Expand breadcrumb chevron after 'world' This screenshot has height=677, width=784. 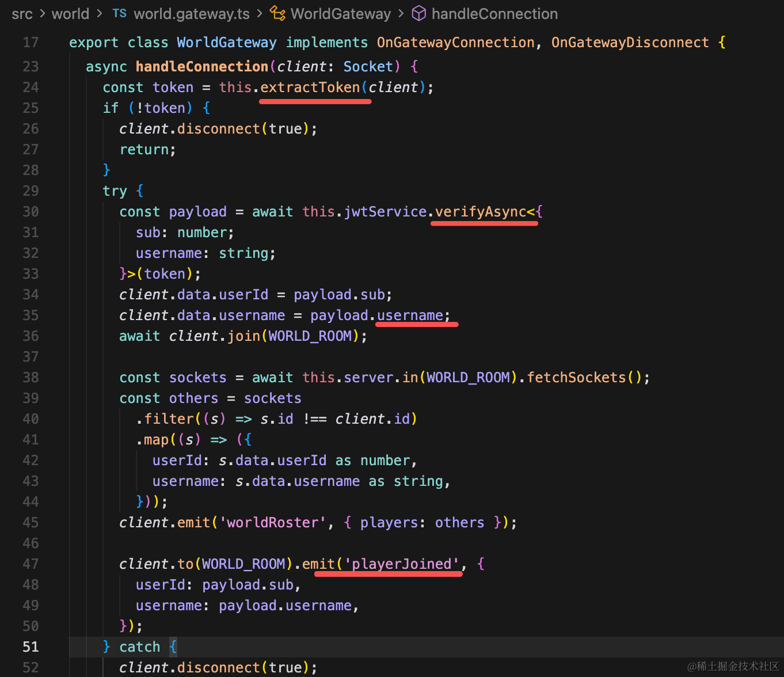tap(100, 14)
